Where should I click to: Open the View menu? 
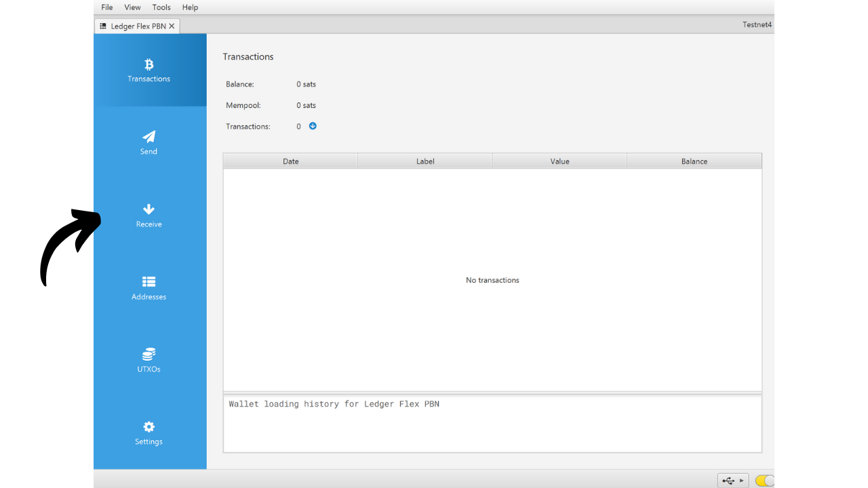tap(132, 7)
